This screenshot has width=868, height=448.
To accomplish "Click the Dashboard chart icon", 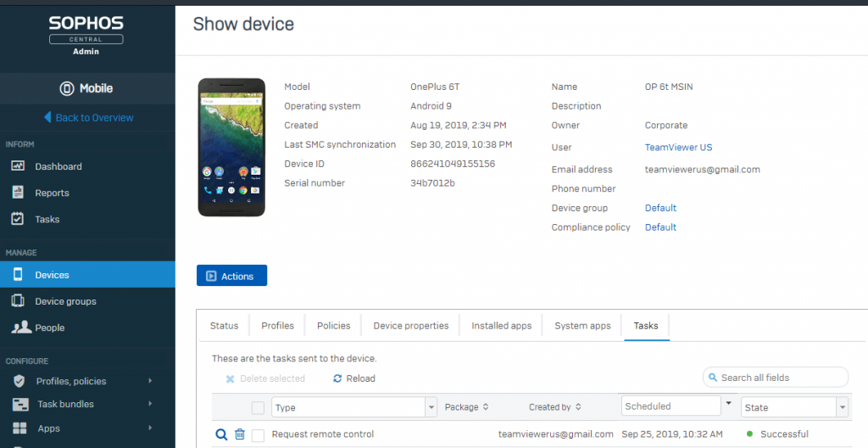I will click(x=18, y=165).
